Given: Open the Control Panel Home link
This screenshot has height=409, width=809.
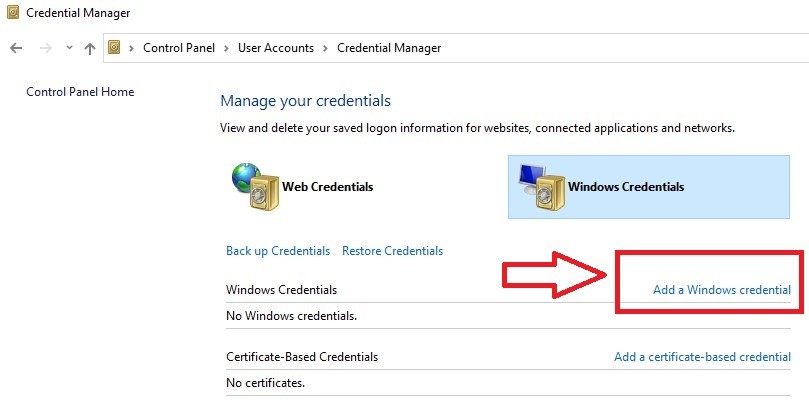Looking at the screenshot, I should [80, 92].
